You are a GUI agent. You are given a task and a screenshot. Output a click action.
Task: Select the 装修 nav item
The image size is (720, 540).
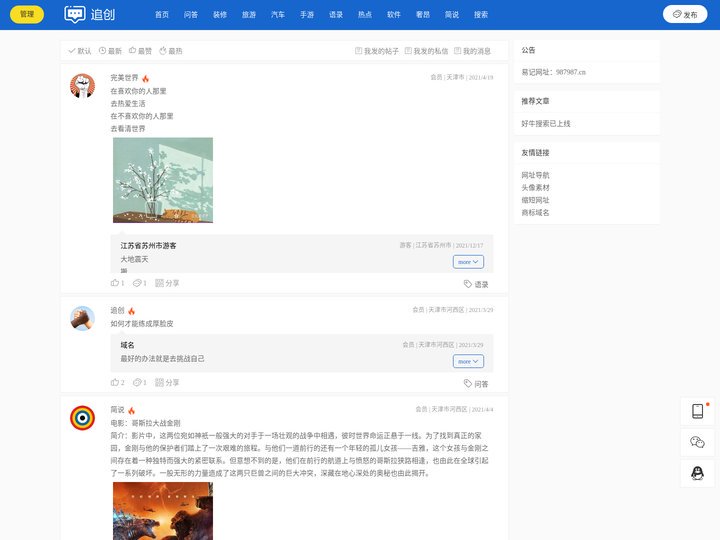click(220, 15)
